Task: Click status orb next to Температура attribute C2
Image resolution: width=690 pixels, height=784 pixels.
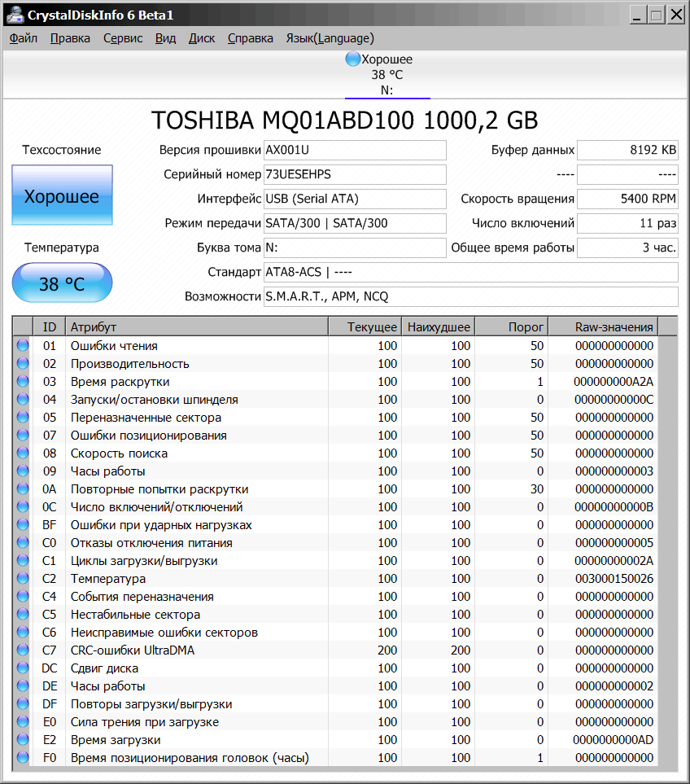Action: [22, 579]
